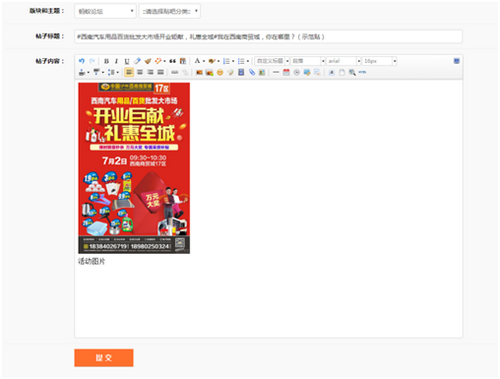500x379 pixels.
Task: Toggle italic text formatting
Action: (x=116, y=61)
